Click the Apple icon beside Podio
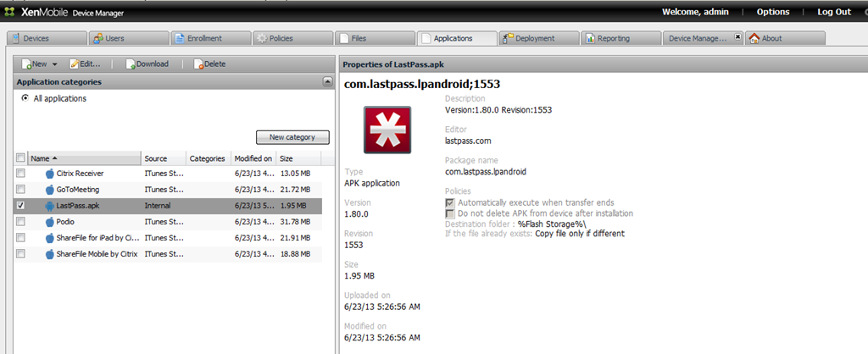Viewport: 868px width, 354px height. point(50,221)
